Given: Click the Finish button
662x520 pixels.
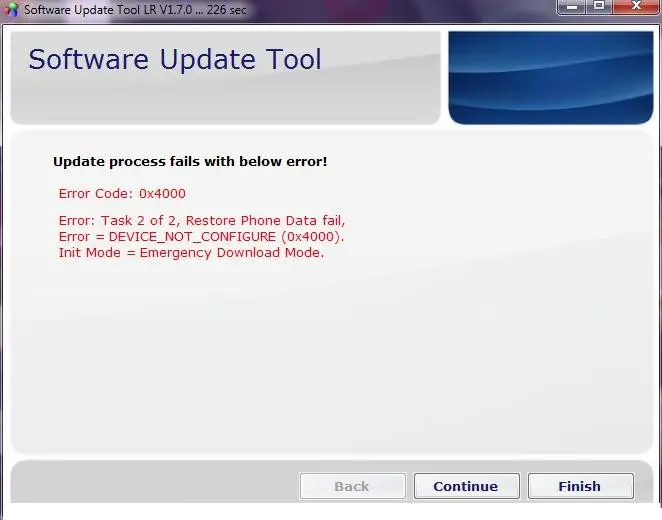Looking at the screenshot, I should tap(581, 486).
